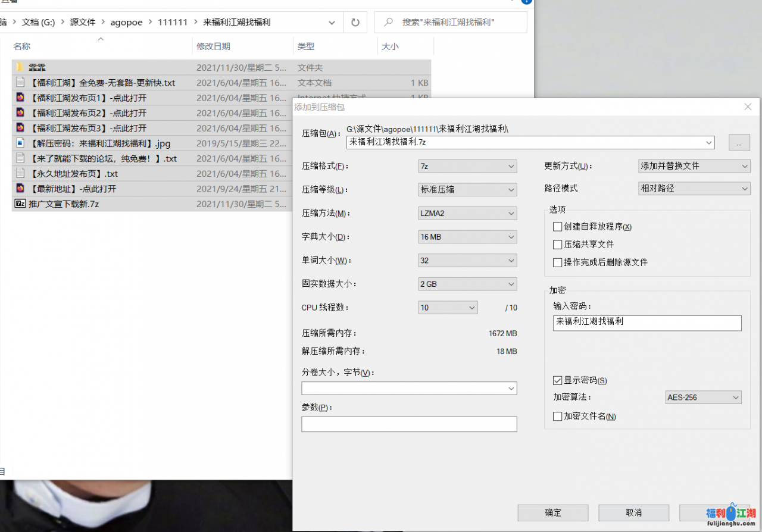Open the 加密算法 AES-256 dropdown
Viewport: 762px width, 532px height.
[x=703, y=398]
